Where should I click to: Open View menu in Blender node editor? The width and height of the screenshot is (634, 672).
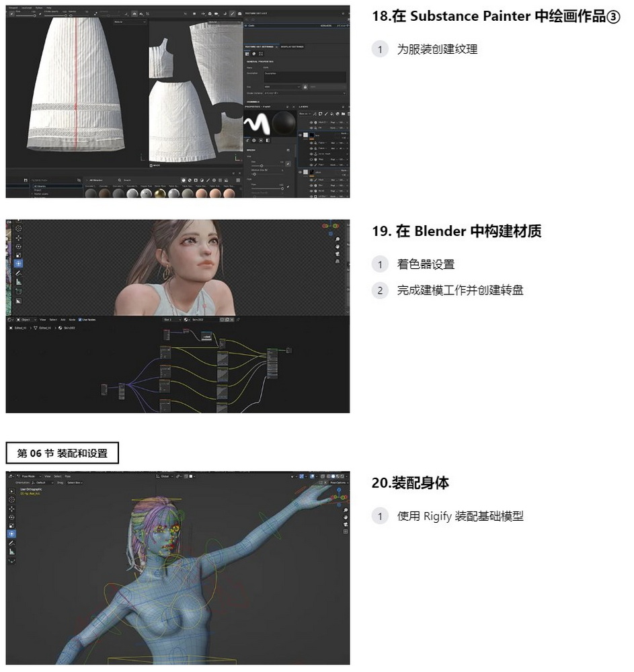(43, 320)
